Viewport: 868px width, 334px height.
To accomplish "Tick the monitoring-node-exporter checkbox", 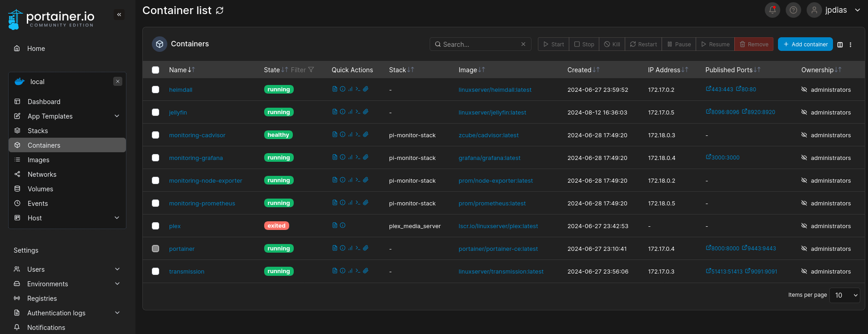I will tap(156, 180).
